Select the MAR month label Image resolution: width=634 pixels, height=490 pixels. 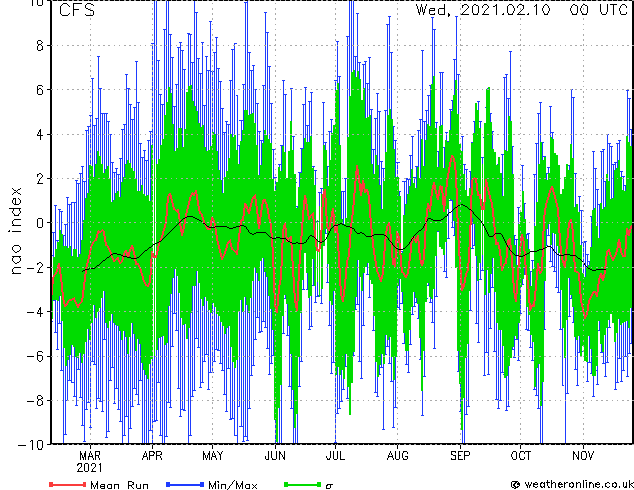click(90, 456)
